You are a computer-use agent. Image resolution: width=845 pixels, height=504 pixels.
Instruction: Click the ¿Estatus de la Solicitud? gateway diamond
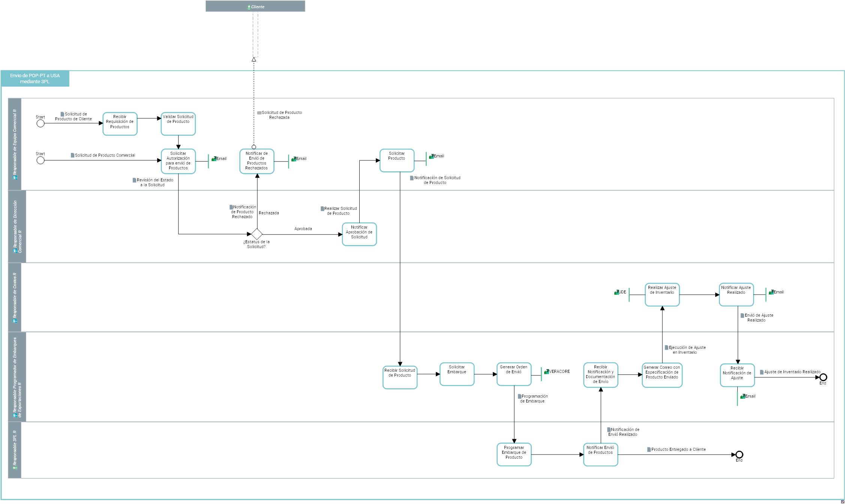point(257,234)
